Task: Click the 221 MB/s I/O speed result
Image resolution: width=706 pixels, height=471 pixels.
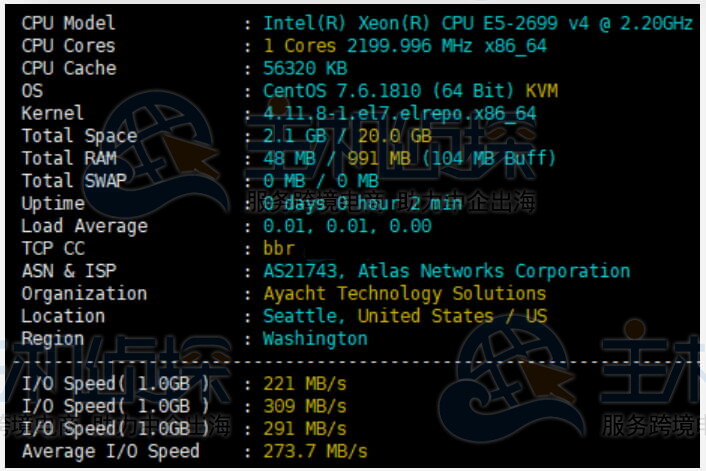Action: tap(305, 383)
